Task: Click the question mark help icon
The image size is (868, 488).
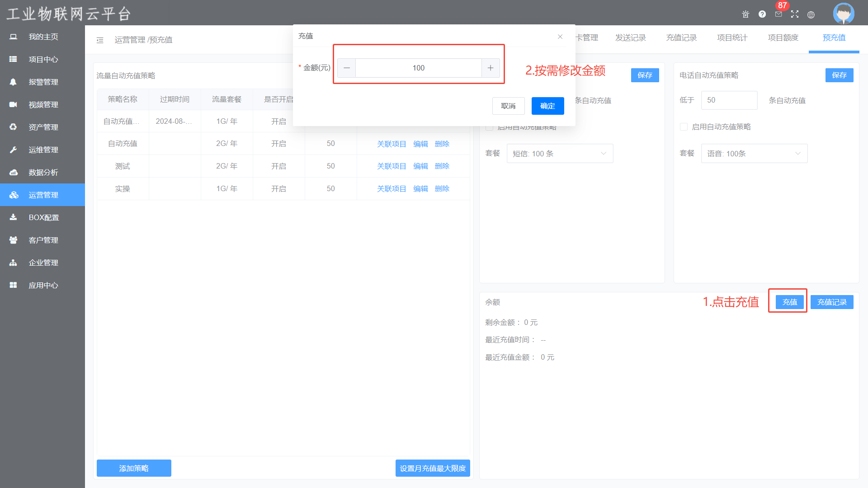Action: tap(762, 14)
